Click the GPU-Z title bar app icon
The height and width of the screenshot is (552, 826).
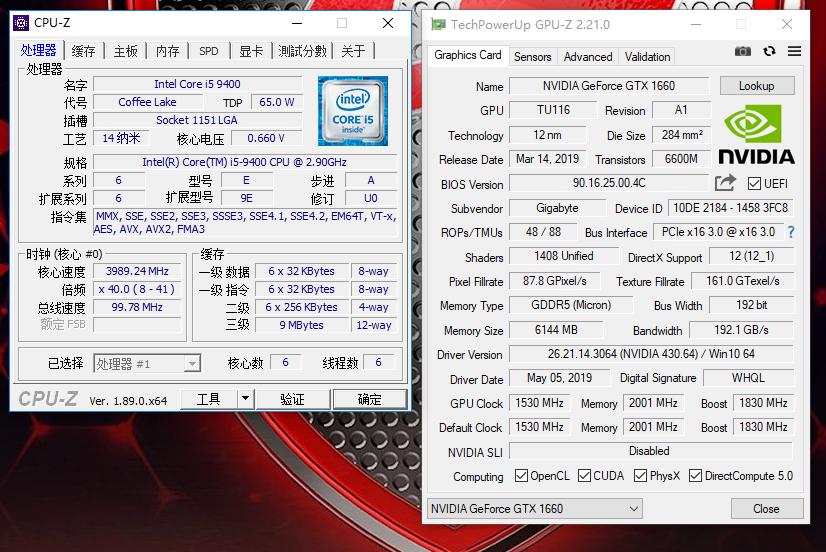(x=438, y=24)
